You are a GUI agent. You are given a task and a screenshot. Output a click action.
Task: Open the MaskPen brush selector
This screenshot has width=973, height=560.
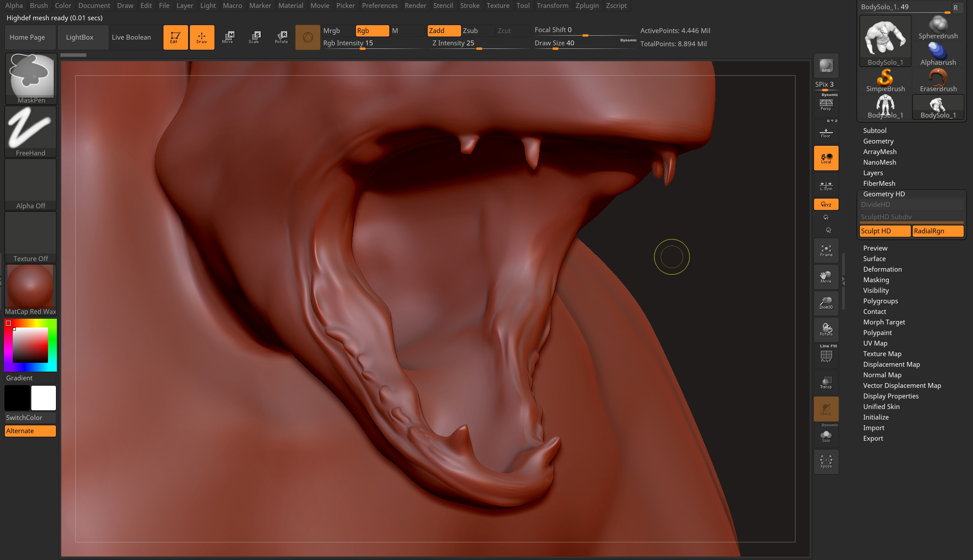31,79
